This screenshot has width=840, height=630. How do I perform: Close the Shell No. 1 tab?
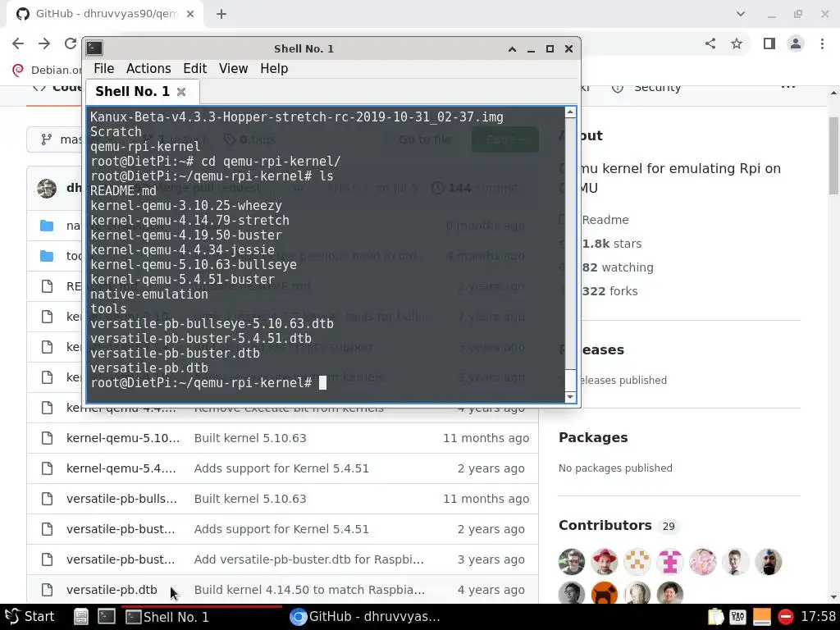coord(181,92)
